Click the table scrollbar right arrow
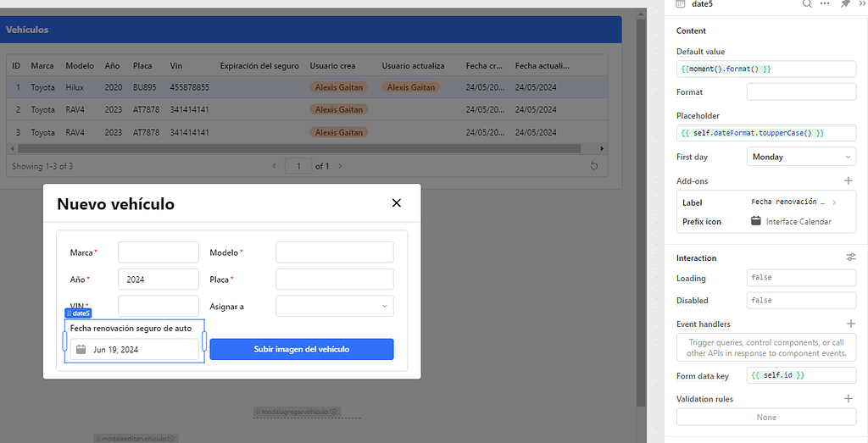868x443 pixels. pos(603,149)
